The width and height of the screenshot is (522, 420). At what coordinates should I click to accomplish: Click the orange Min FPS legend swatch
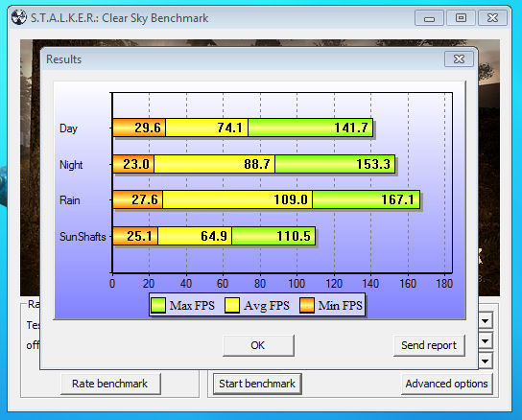coord(307,305)
